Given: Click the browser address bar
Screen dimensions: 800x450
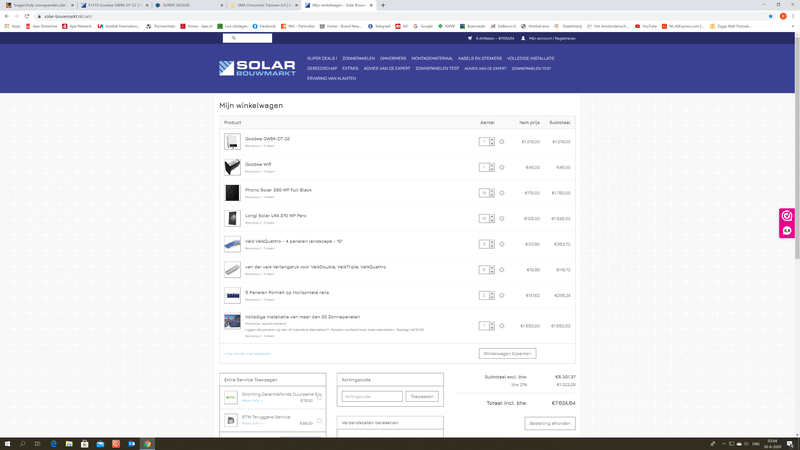Looking at the screenshot, I should click(x=398, y=16).
